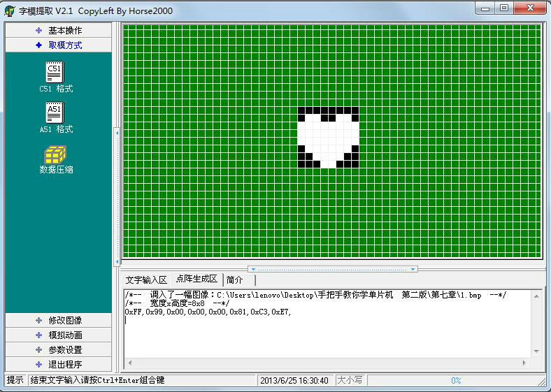551x392 pixels.
Task: Click the horizontal splitter below the grid
Action: (333, 268)
